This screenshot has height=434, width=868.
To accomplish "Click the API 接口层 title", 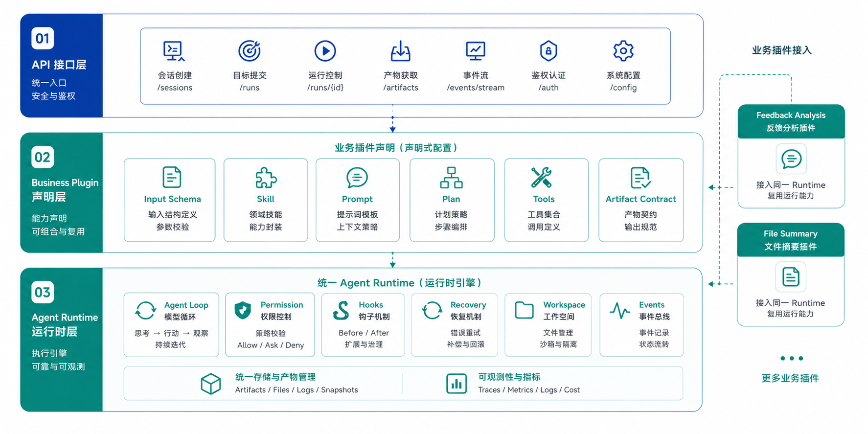I will [x=59, y=65].
